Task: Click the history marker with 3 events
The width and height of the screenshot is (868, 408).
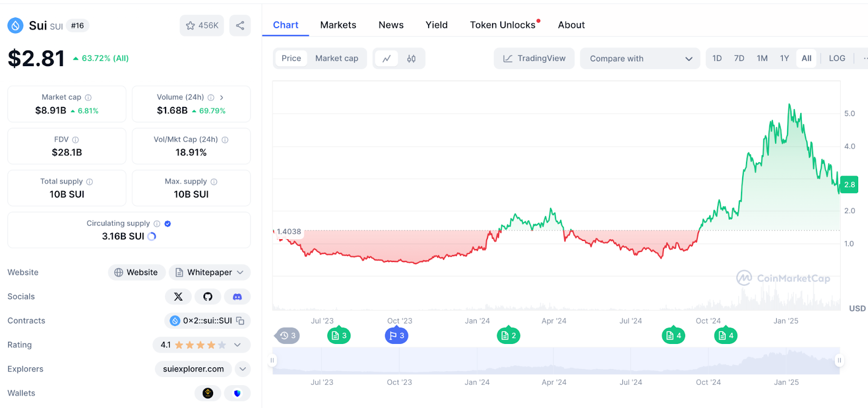Action: [x=288, y=336]
